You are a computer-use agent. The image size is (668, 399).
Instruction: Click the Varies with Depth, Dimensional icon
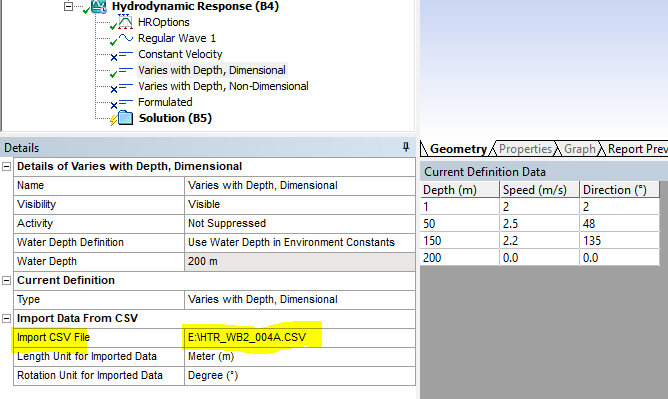[126, 70]
